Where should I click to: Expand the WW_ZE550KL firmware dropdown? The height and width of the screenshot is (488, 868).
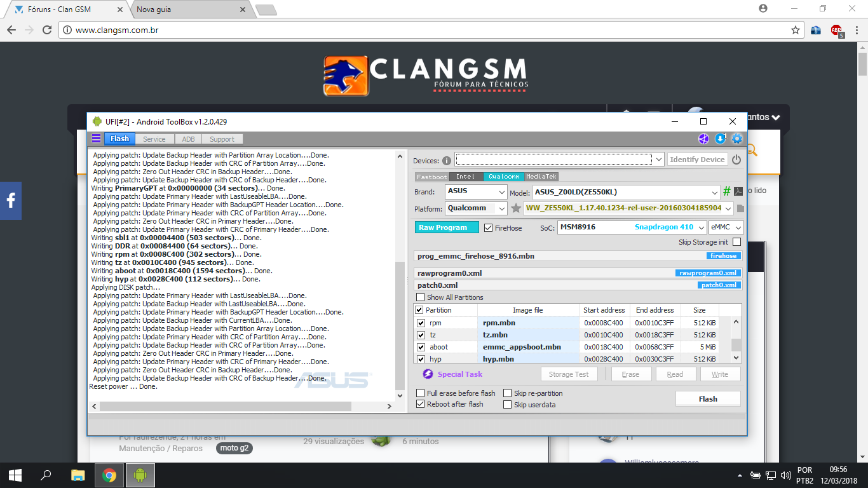pyautogui.click(x=728, y=208)
